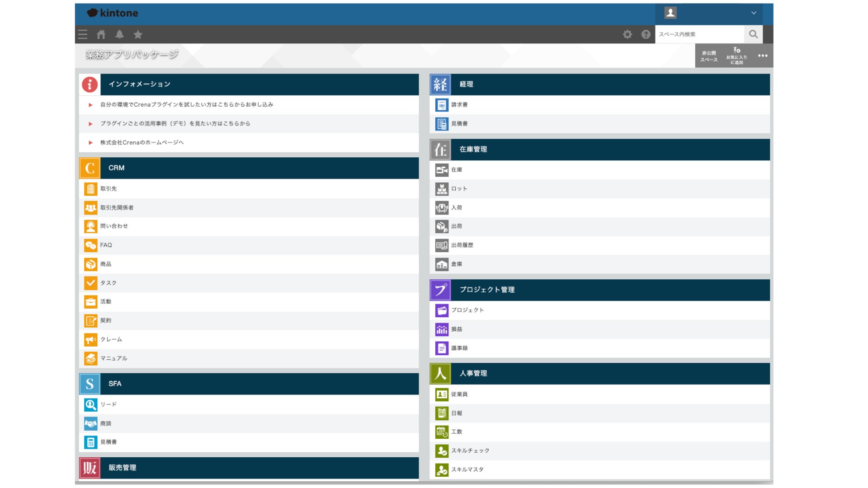
Task: Click the スペース内検索 search field
Action: pyautogui.click(x=699, y=34)
